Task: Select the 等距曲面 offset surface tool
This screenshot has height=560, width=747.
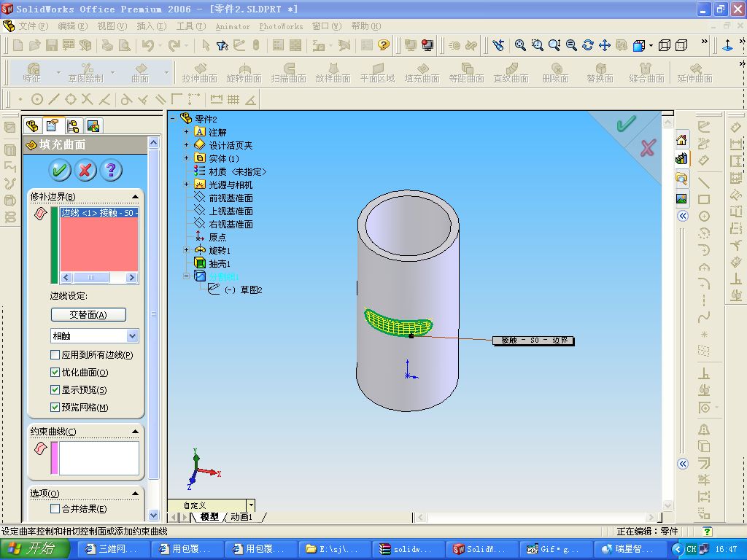Action: coord(466,73)
